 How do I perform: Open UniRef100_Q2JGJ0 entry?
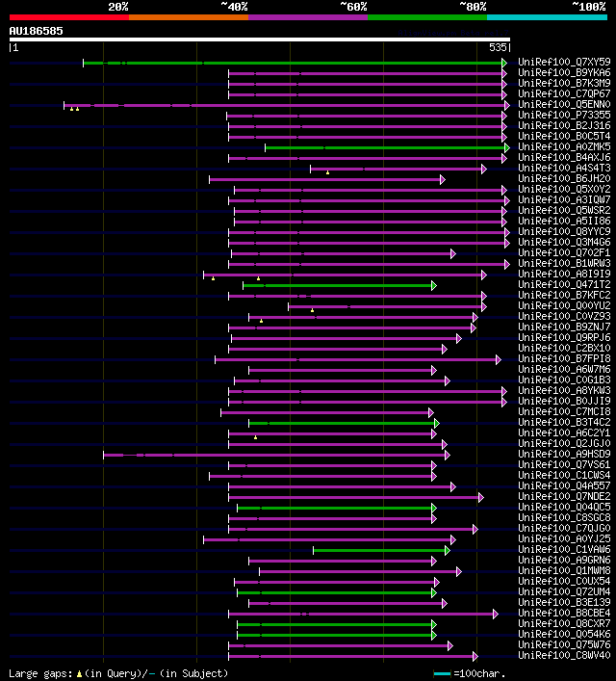tap(564, 443)
